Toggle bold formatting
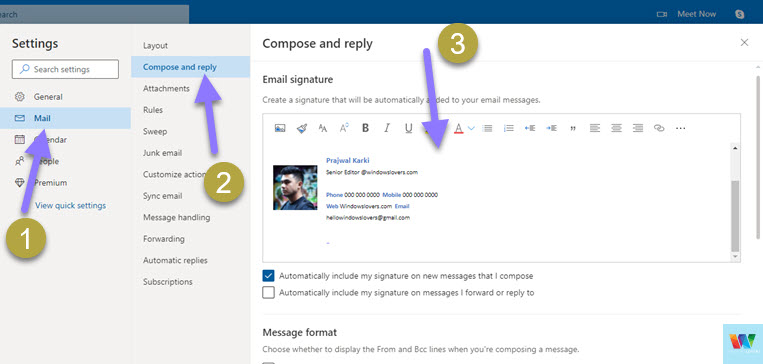The width and height of the screenshot is (763, 364). pyautogui.click(x=365, y=128)
